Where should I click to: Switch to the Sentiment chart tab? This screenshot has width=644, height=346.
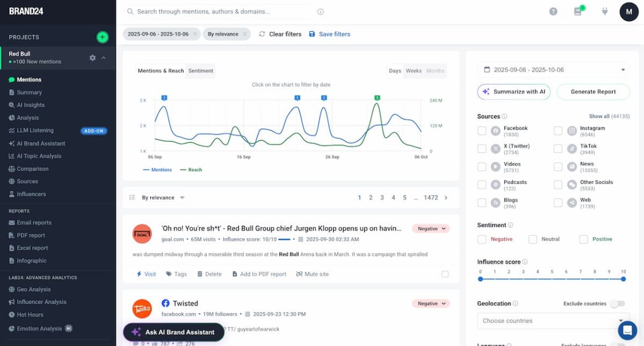tap(201, 71)
